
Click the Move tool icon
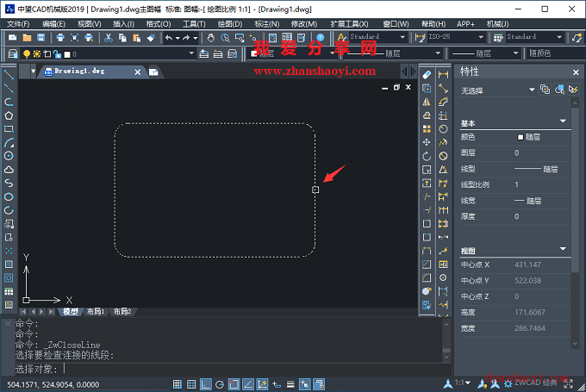pos(427,142)
